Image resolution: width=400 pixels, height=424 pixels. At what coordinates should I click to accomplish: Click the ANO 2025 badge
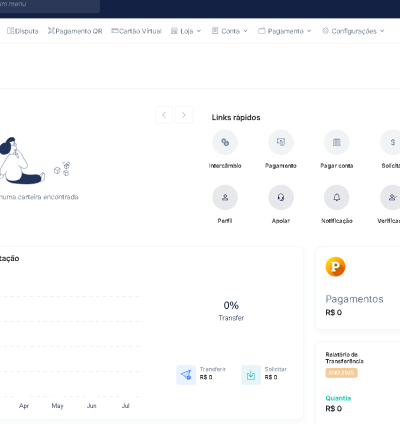[x=341, y=373]
